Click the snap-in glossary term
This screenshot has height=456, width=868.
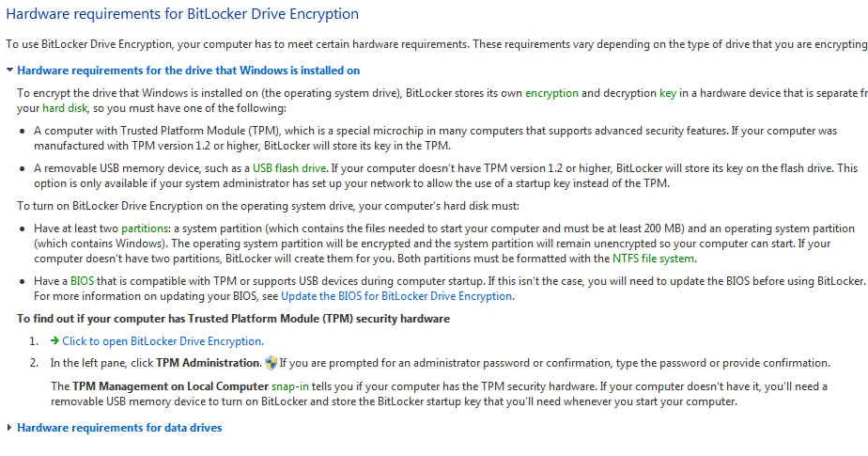click(x=290, y=386)
